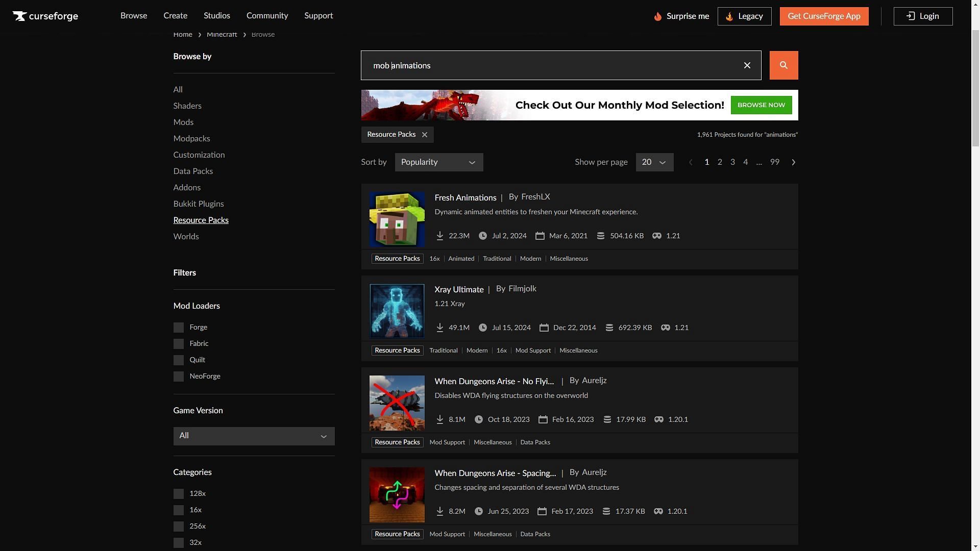This screenshot has height=551, width=980.
Task: Click the calendar icon next to Feb 16, 2023
Action: pyautogui.click(x=543, y=419)
